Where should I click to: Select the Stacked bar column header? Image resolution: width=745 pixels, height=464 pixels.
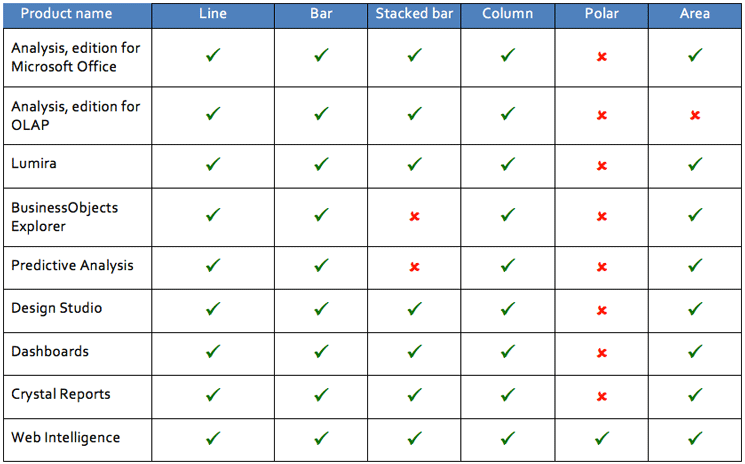414,15
